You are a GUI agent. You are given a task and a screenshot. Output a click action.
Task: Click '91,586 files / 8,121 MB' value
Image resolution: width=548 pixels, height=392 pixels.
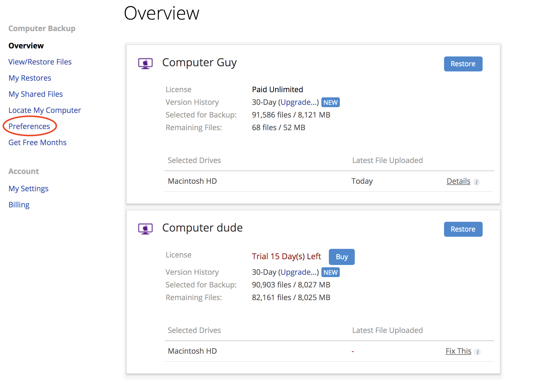[291, 115]
